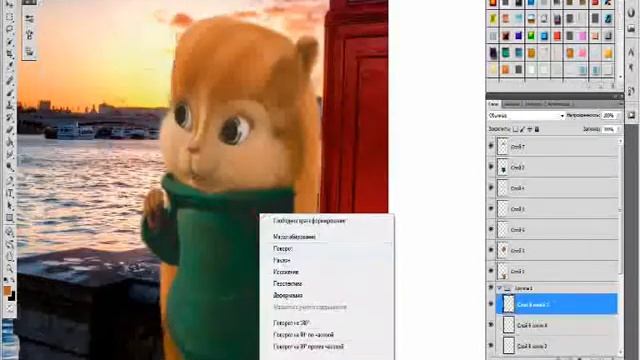Select layer Слой 7 by its thumbnail
Screen dimensions: 640x360
[502, 146]
